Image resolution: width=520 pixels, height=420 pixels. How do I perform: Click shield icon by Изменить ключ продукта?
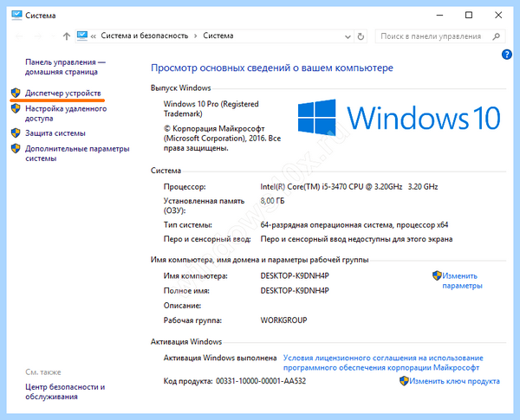pos(404,381)
